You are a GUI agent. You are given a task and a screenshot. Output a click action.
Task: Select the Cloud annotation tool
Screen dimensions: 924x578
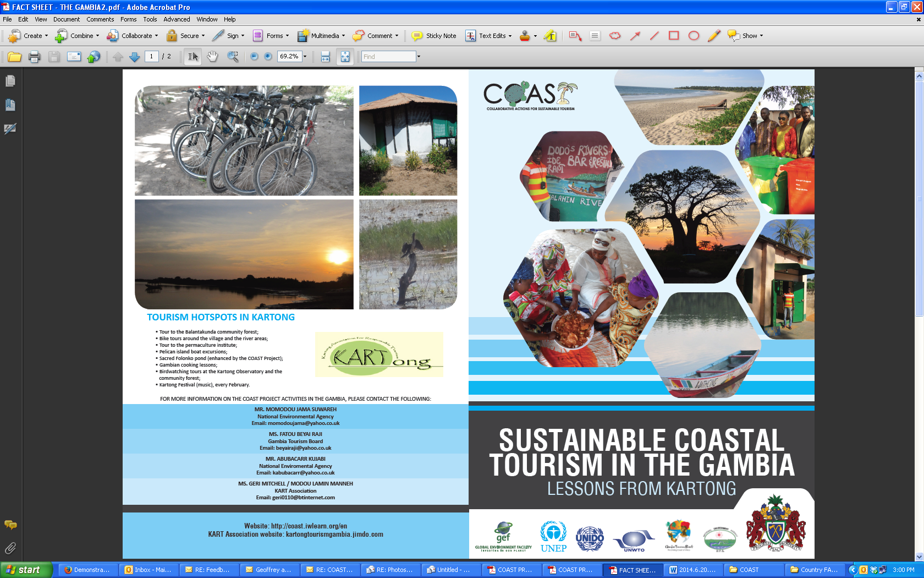click(x=615, y=36)
